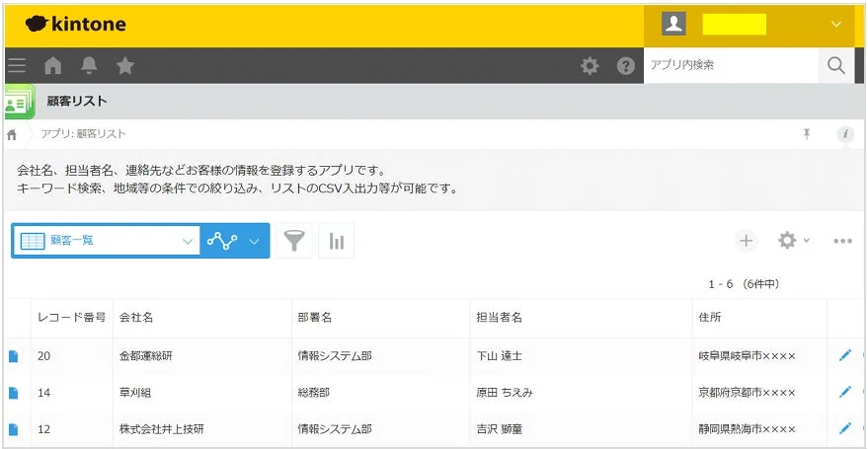Click the kintone logo
868x449 pixels.
75,24
